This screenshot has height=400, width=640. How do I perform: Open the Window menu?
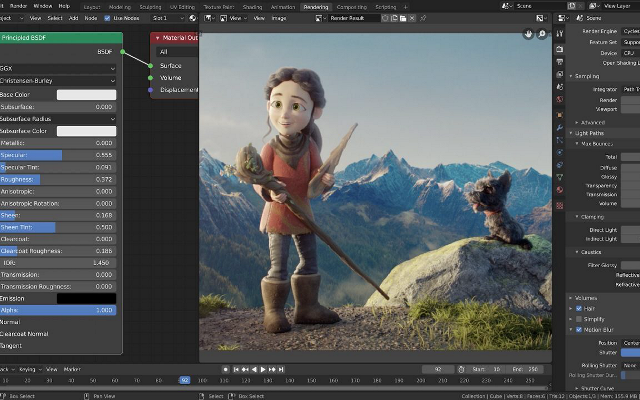point(42,6)
